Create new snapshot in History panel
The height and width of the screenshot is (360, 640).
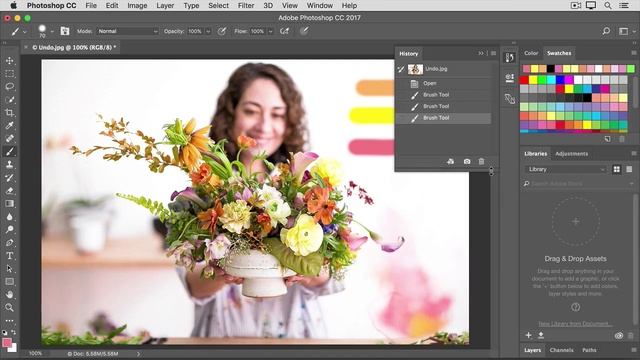click(467, 162)
